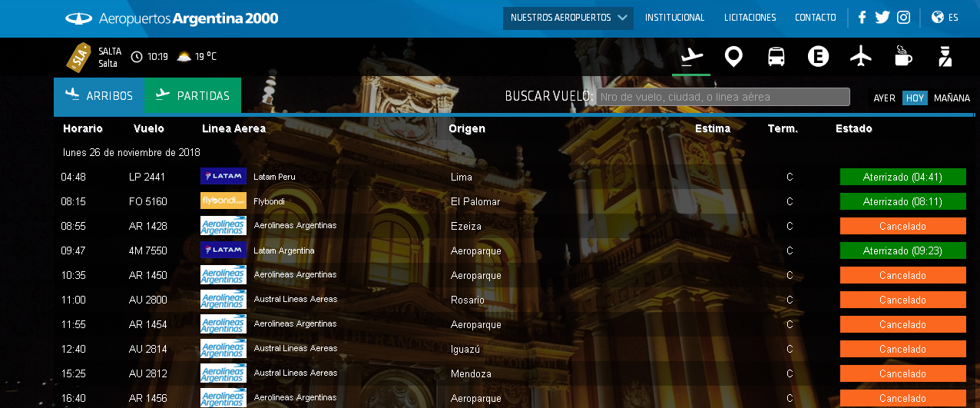The width and height of the screenshot is (980, 408).
Task: Open the coffee cup services icon
Action: pos(903,56)
